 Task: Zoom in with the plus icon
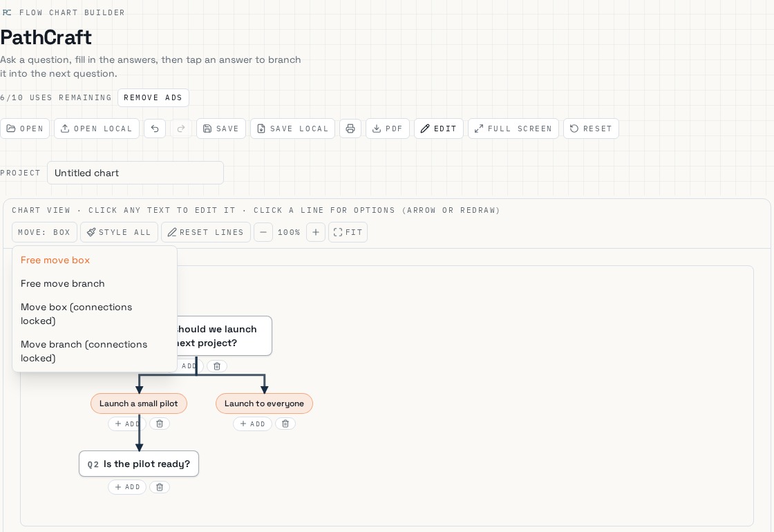click(316, 232)
